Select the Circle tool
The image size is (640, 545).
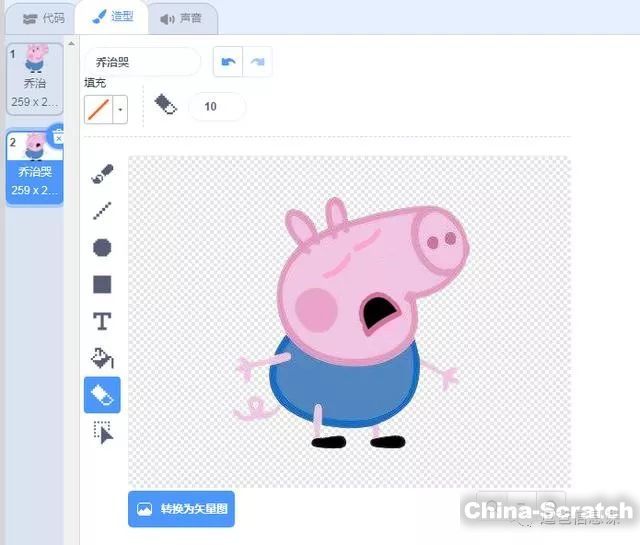coord(102,247)
